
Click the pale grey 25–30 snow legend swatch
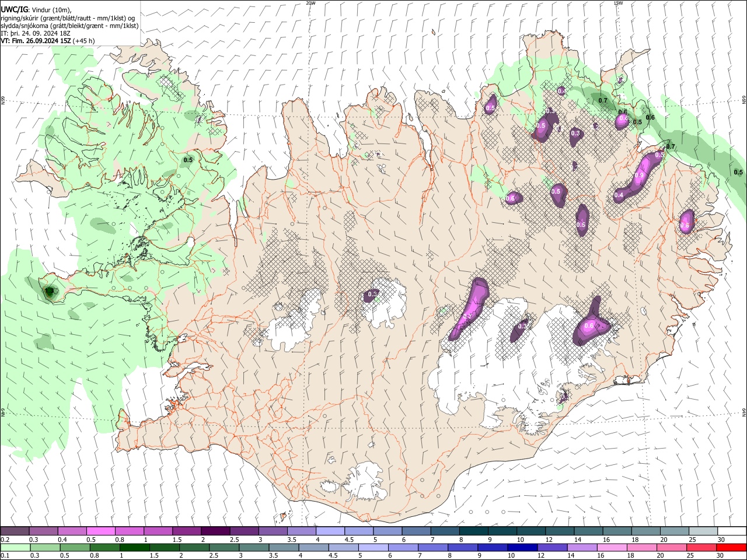(x=703, y=531)
